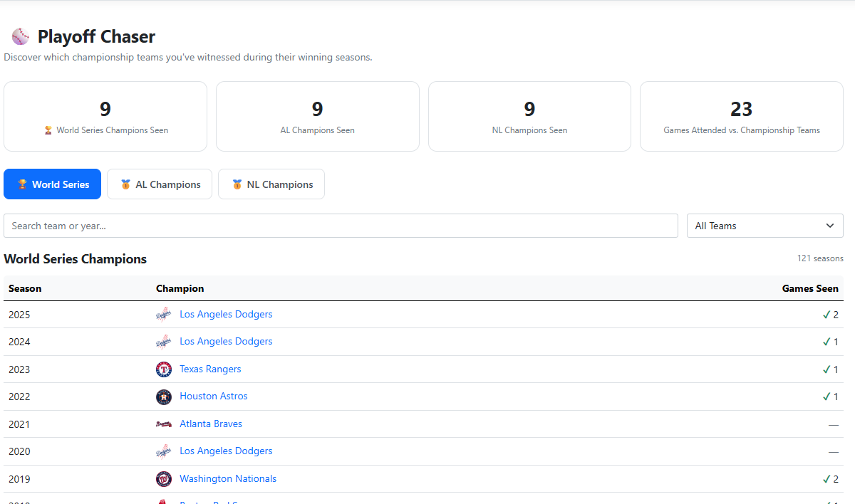The height and width of the screenshot is (504, 855).
Task: Click the World Series Champions section heading
Action: tap(76, 259)
